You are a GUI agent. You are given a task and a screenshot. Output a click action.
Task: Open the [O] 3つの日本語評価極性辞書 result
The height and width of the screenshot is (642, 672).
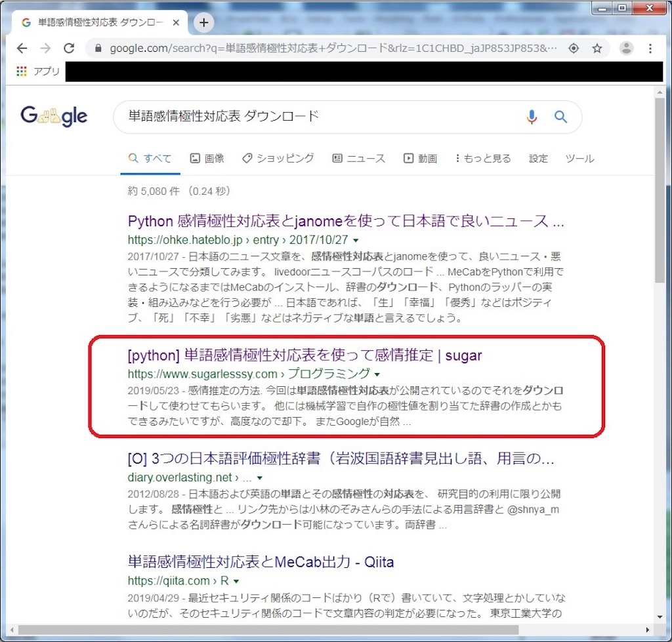(x=341, y=458)
